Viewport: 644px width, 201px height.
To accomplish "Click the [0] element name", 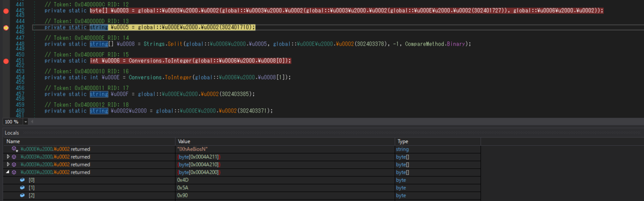I will (31, 181).
